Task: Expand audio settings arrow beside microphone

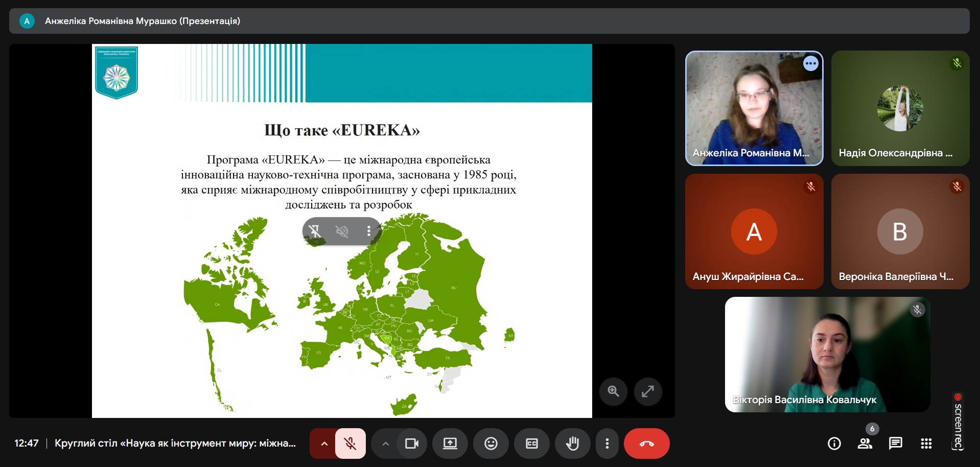Action: coord(324,443)
